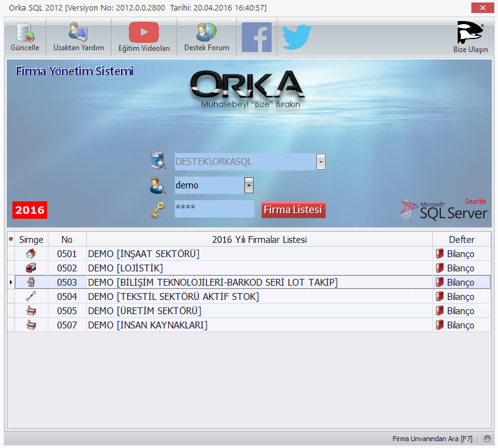Click Bilanço text in row 0505

click(x=461, y=310)
